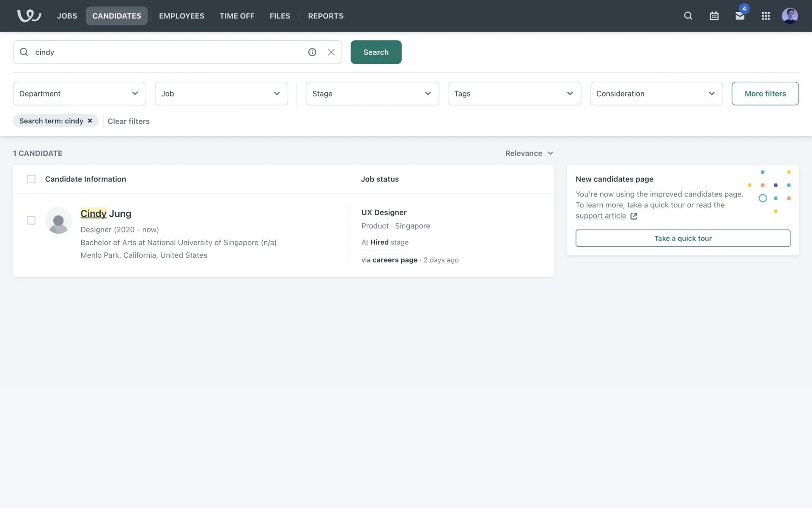This screenshot has width=812, height=508.
Task: Click Take a quick tour button
Action: 683,238
